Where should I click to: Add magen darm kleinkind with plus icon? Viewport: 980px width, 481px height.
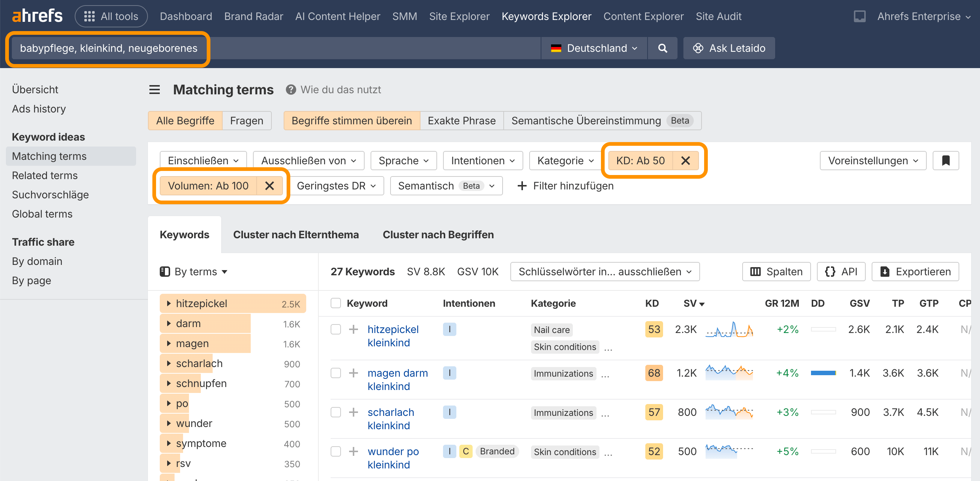(x=354, y=373)
